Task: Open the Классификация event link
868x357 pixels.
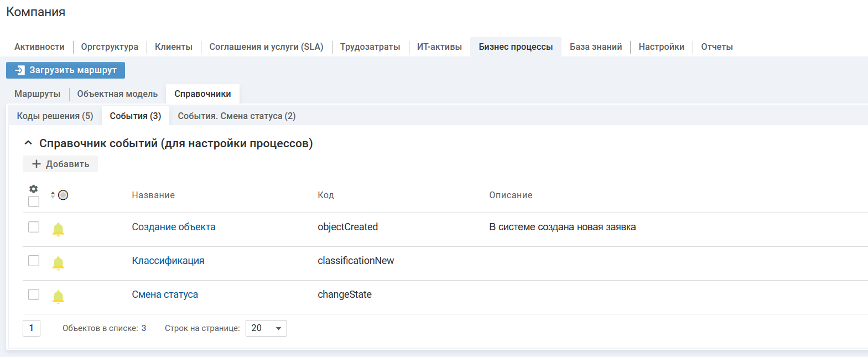Action: pyautogui.click(x=168, y=261)
